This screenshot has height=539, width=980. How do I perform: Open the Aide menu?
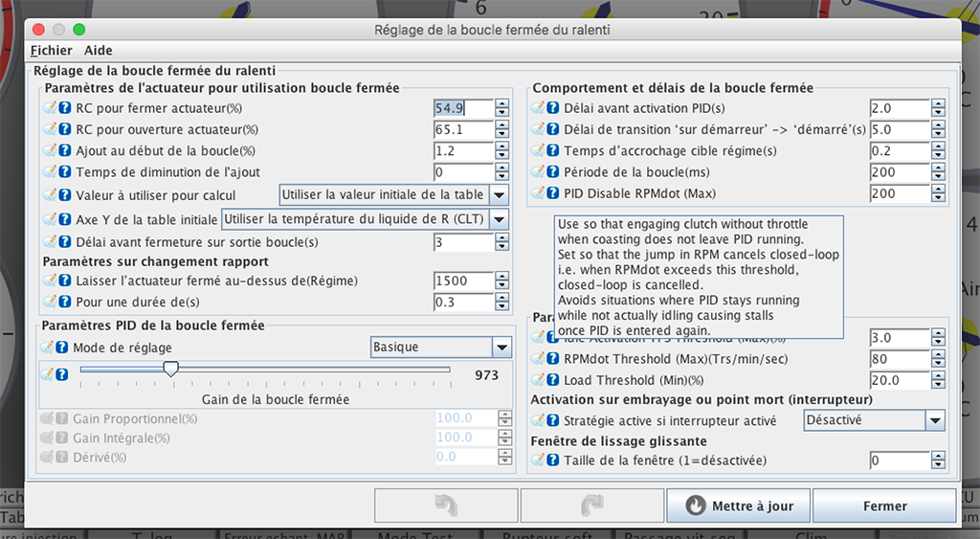tap(98, 50)
